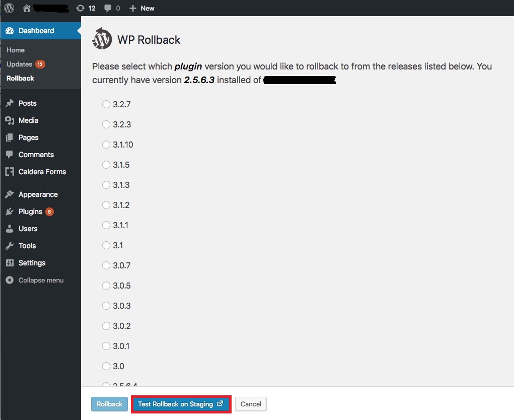The image size is (514, 420).
Task: Choose the 3.0.2 version radio
Action: point(106,326)
